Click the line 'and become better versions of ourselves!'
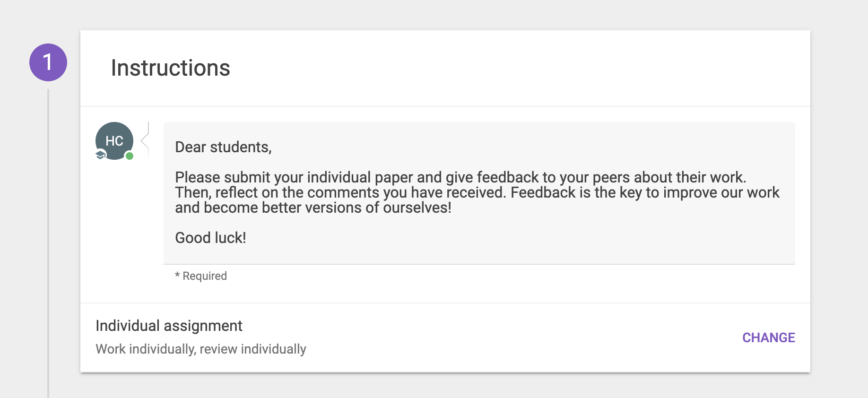The height and width of the screenshot is (398, 868). pos(313,208)
